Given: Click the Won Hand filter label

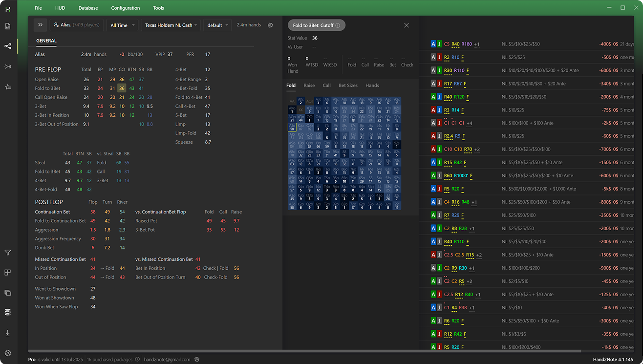Looking at the screenshot, I should tap(293, 68).
